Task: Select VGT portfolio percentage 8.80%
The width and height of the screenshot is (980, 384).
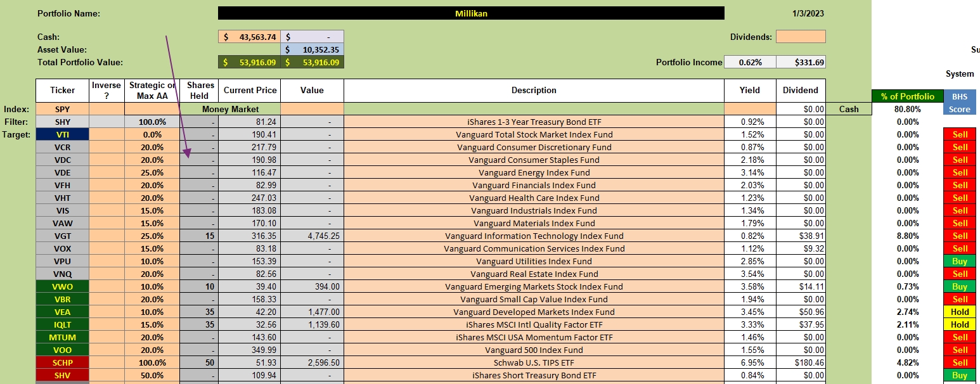Action: (908, 236)
